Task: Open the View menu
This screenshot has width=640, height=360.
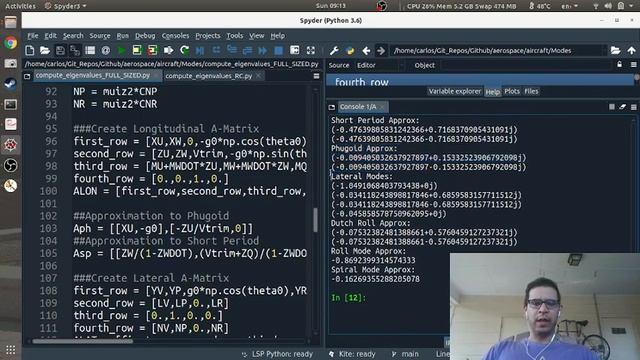Action: tap(257, 36)
